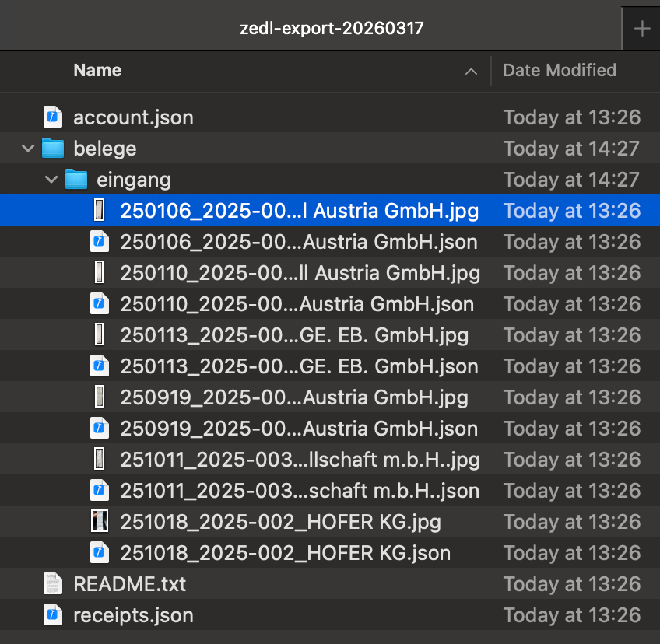Click the JSON file icon beside account.json
The width and height of the screenshot is (660, 644).
coord(52,117)
